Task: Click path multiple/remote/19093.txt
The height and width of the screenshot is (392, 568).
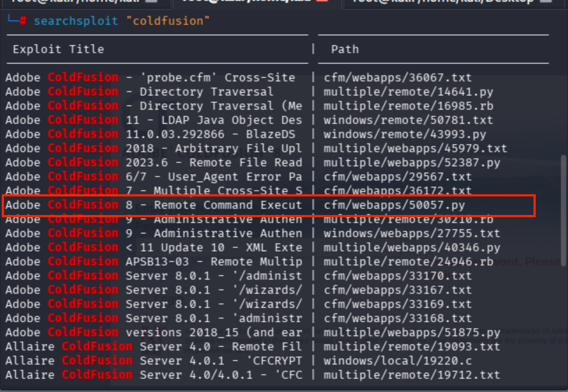Action: 412,346
